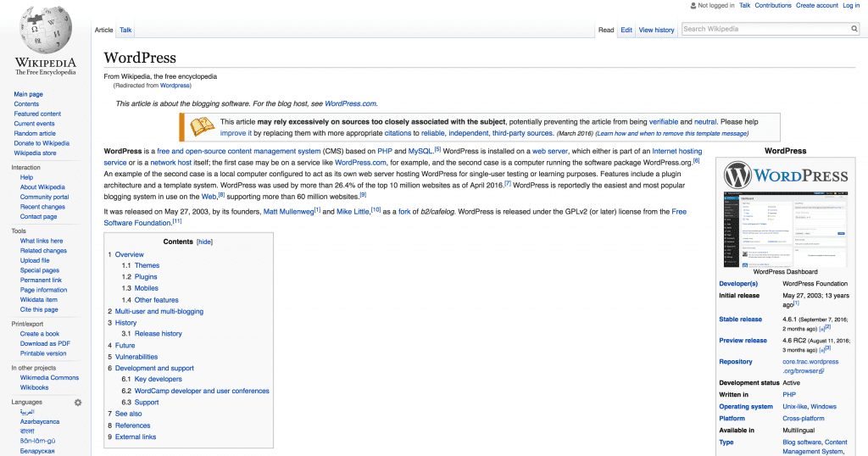This screenshot has height=456, width=868.
Task: Click Download as PDF
Action: tap(45, 343)
